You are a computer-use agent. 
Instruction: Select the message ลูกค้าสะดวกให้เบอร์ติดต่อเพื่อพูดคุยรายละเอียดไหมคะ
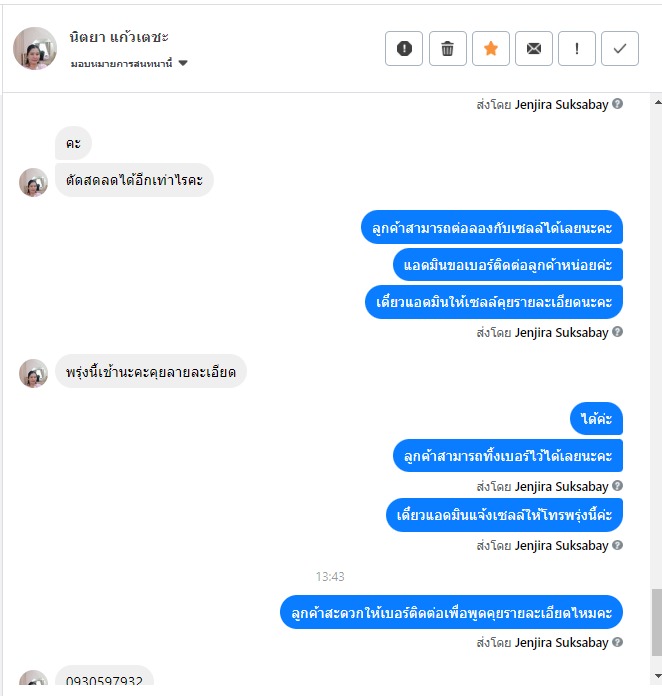(451, 613)
